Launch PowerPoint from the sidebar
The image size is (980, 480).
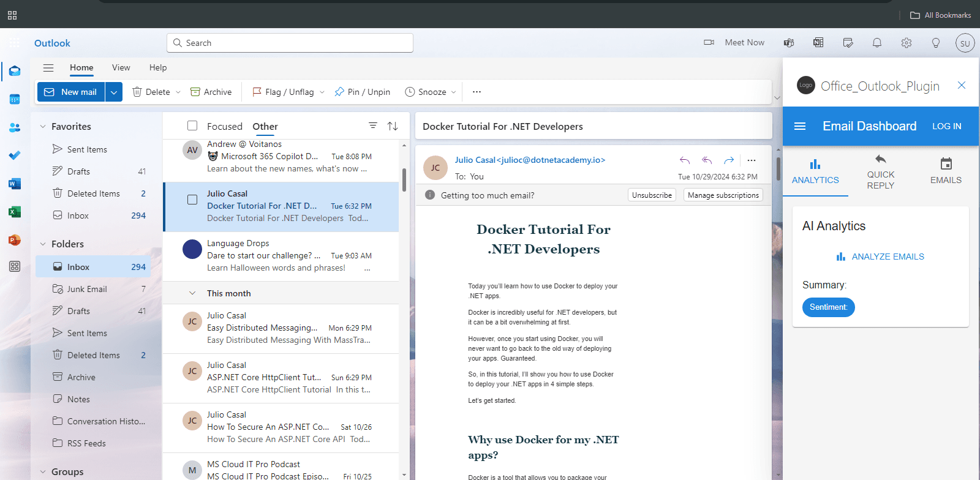tap(15, 240)
